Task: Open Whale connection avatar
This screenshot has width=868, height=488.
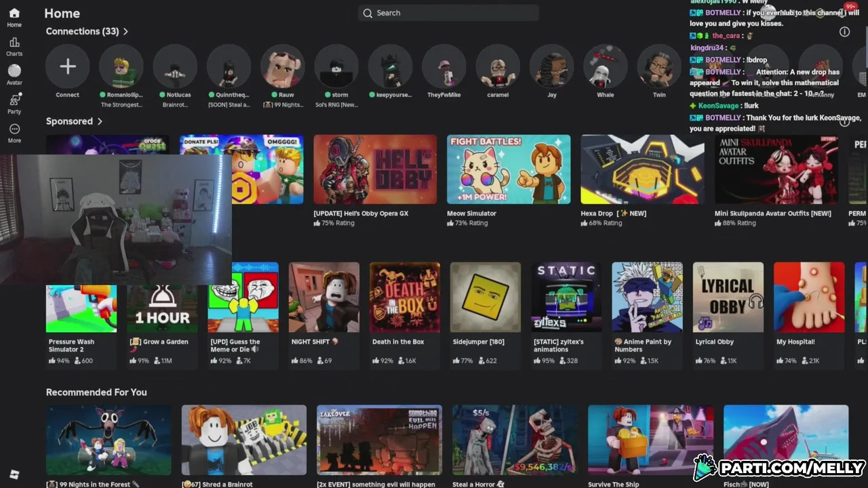Action: click(x=606, y=66)
